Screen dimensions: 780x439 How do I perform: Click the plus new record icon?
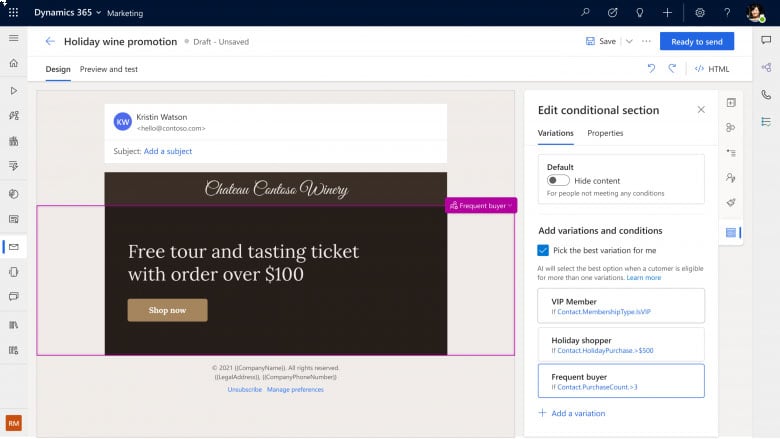(x=667, y=12)
